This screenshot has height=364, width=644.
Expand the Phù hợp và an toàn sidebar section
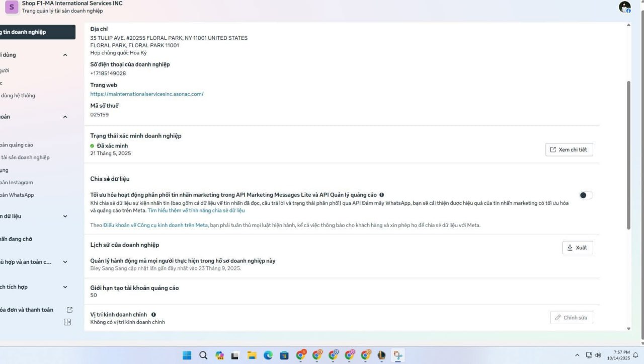click(65, 262)
